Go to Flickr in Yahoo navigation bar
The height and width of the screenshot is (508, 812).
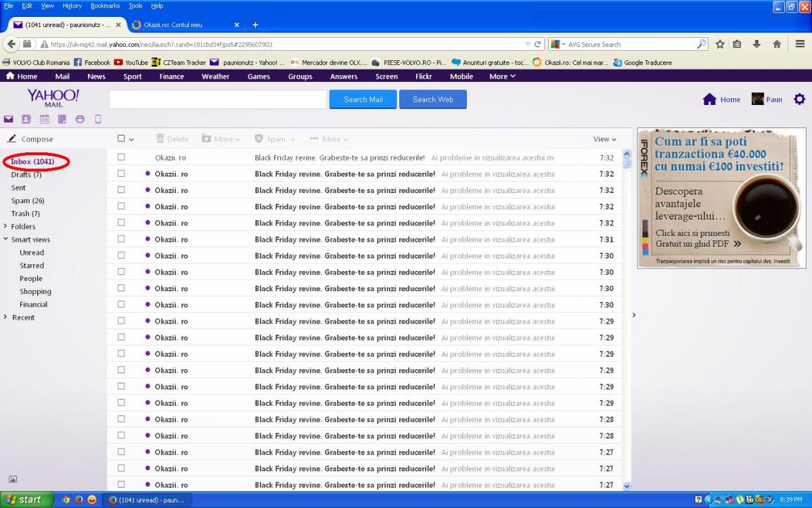tap(424, 77)
